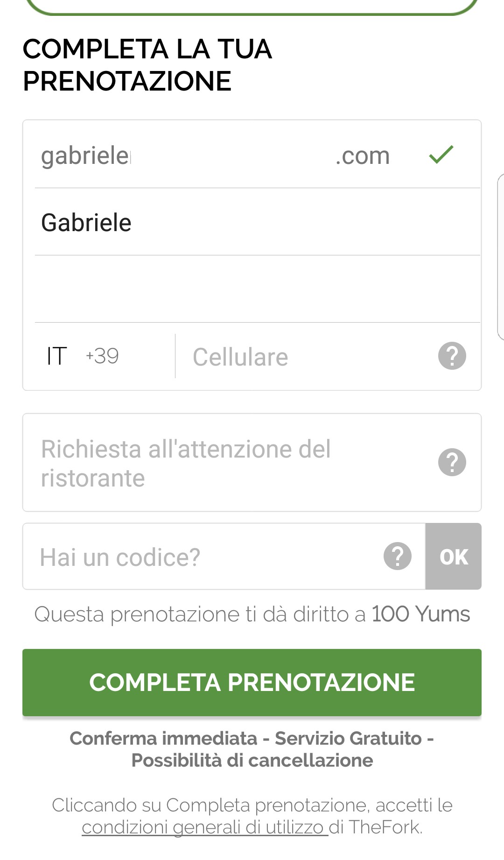504x860 pixels.
Task: Tap the 100 Yums reward text
Action: [x=420, y=614]
